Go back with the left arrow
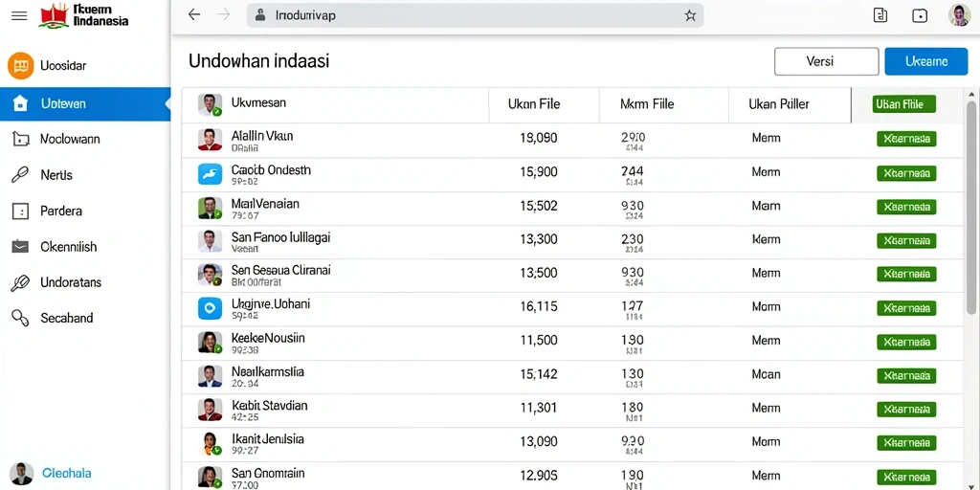 point(194,15)
